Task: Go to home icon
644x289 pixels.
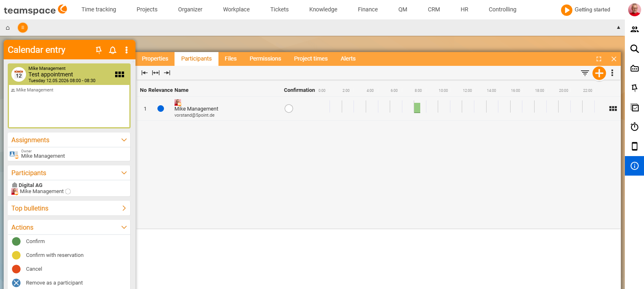Action: (7, 28)
